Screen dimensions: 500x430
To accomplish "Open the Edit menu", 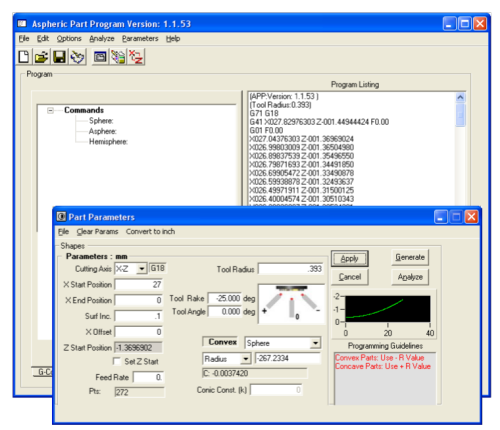I will [x=43, y=39].
